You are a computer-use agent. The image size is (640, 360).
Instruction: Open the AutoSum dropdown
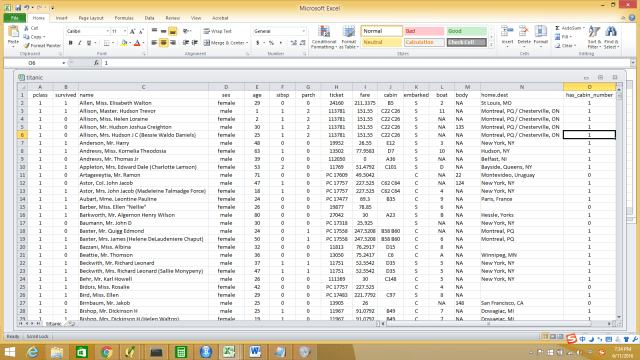point(584,28)
